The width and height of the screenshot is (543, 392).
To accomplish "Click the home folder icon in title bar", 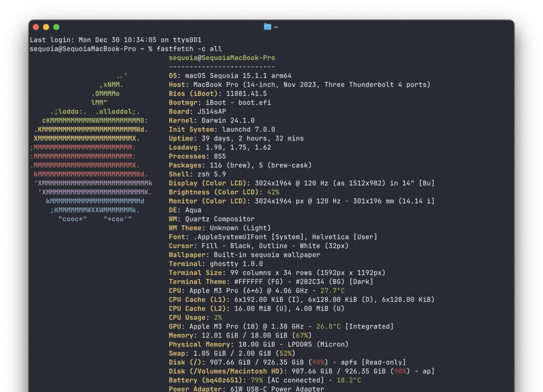I will click(x=267, y=27).
